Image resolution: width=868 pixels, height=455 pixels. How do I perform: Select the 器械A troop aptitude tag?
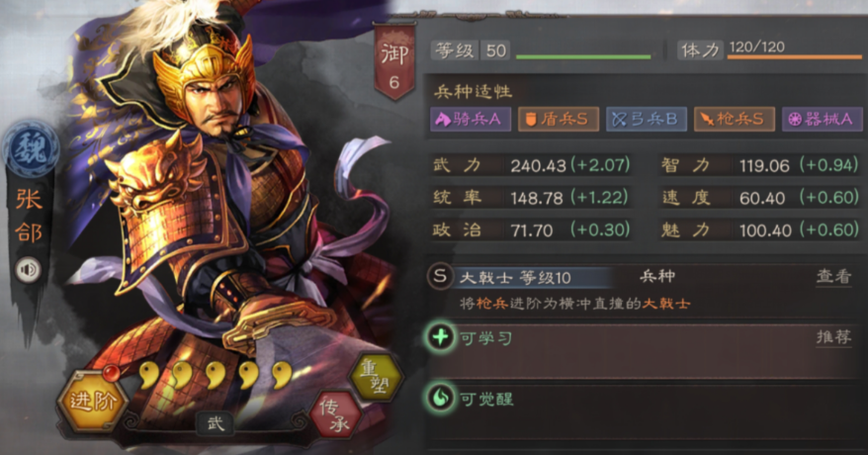[x=823, y=119]
